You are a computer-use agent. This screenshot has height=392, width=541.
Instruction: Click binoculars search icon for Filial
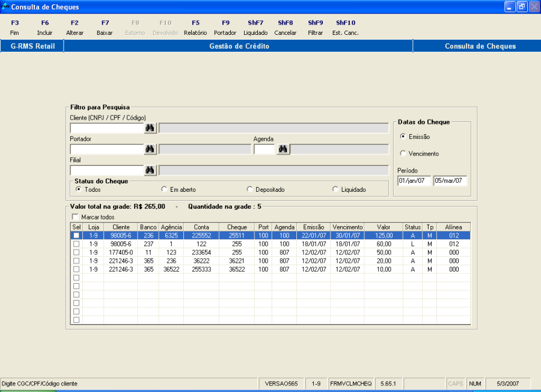(150, 170)
